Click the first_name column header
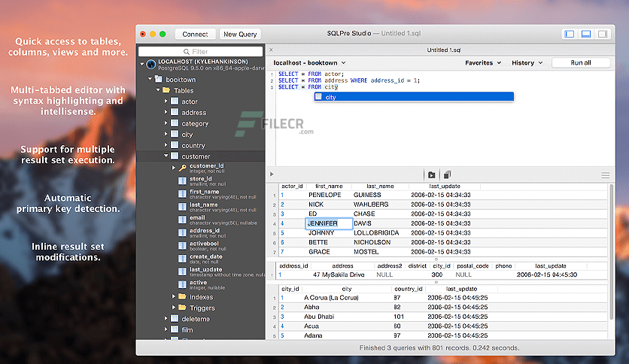Screen dimensions: 629x364 click(x=329, y=186)
